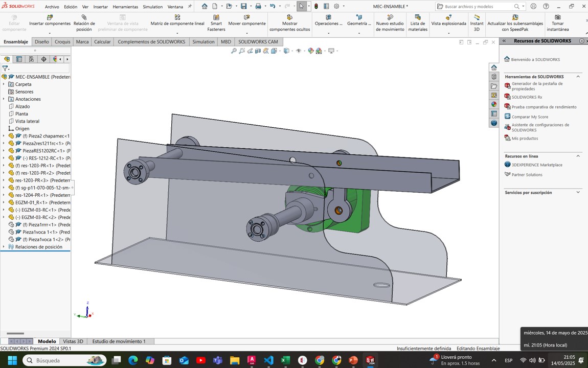Activate Instant 3D
Image resolution: width=588 pixels, height=368 pixels.
477,23
